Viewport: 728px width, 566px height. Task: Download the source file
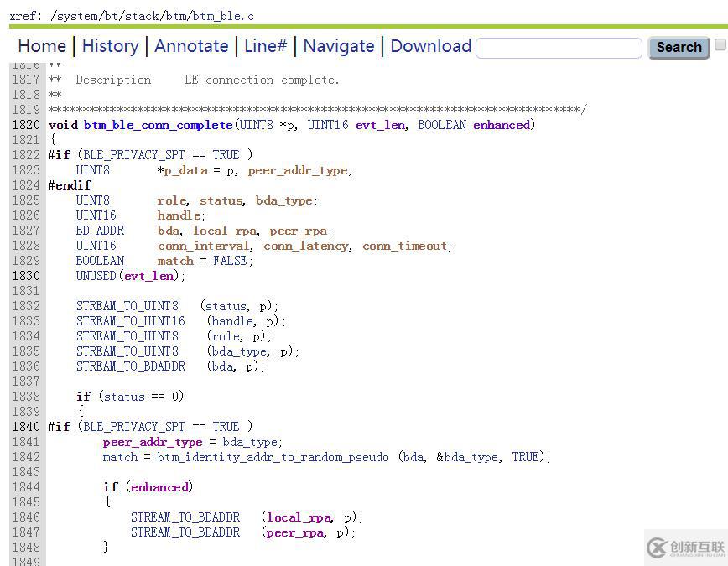click(x=431, y=46)
